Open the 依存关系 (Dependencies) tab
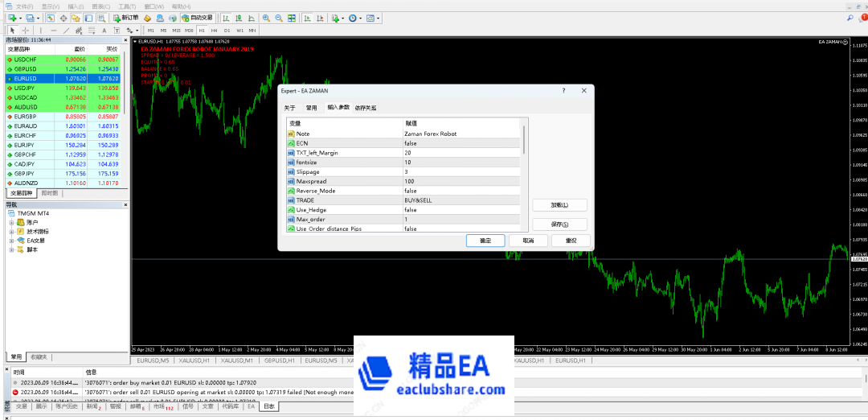Screen dimensions: 868x420 point(366,108)
